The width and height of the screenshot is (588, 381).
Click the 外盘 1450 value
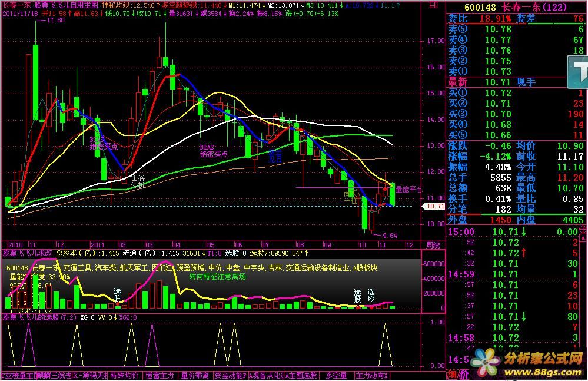click(x=501, y=220)
